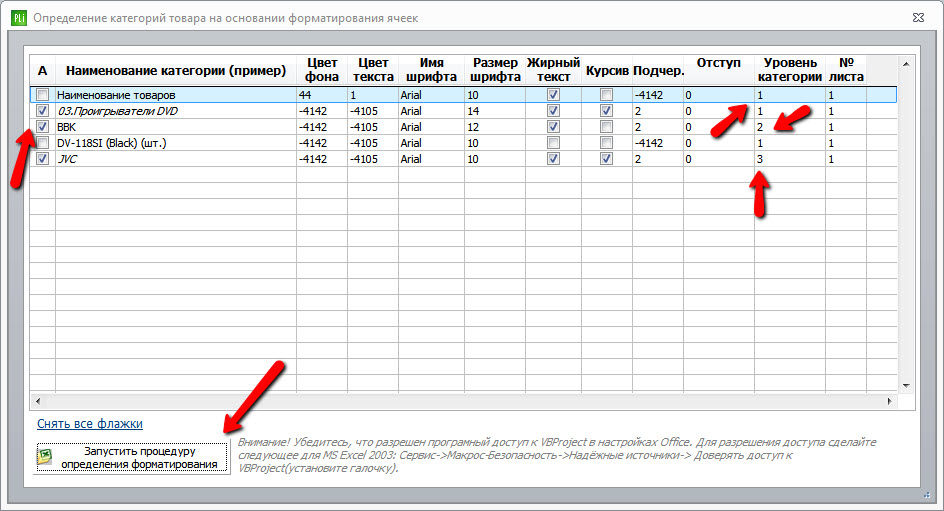Run Запустить процедуру определения форматирования button
The height and width of the screenshot is (511, 944).
tap(132, 457)
